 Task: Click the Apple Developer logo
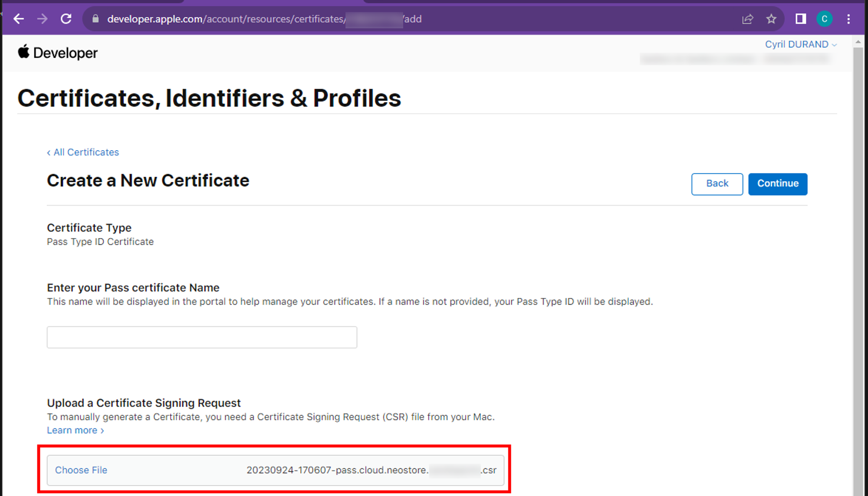click(x=57, y=53)
